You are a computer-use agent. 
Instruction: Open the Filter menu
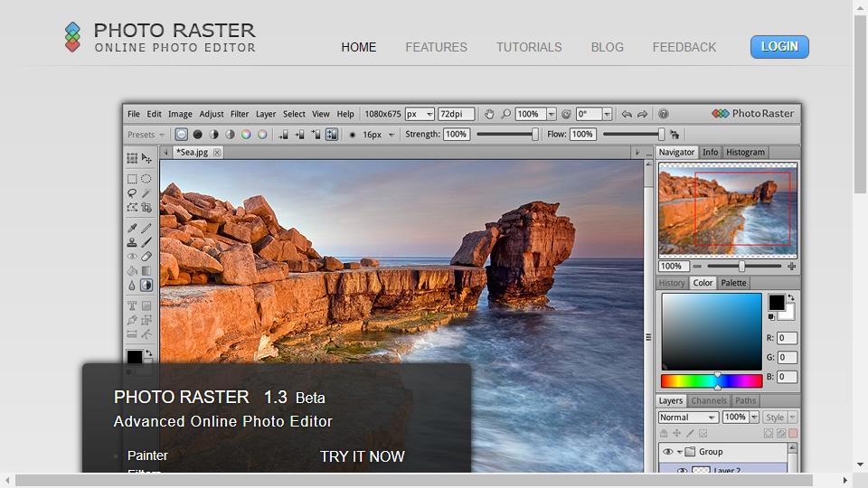pyautogui.click(x=239, y=114)
